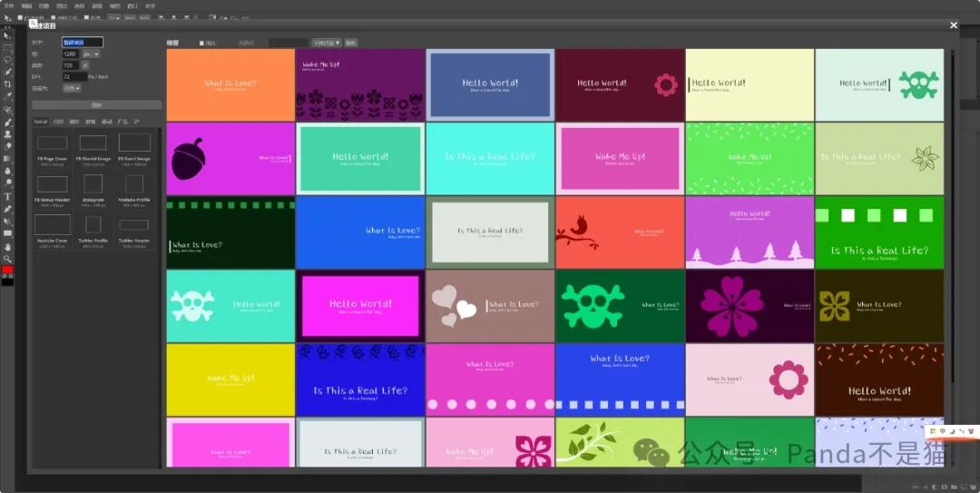
Task: Close the new project dialog with X
Action: click(954, 25)
